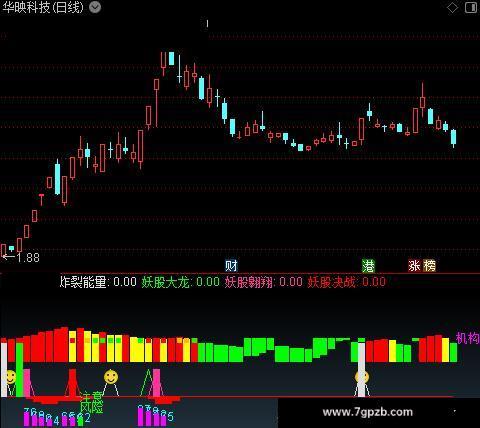The width and height of the screenshot is (480, 428).
Task: Click the highest cyan candlestick at the peak
Action: (x=171, y=58)
